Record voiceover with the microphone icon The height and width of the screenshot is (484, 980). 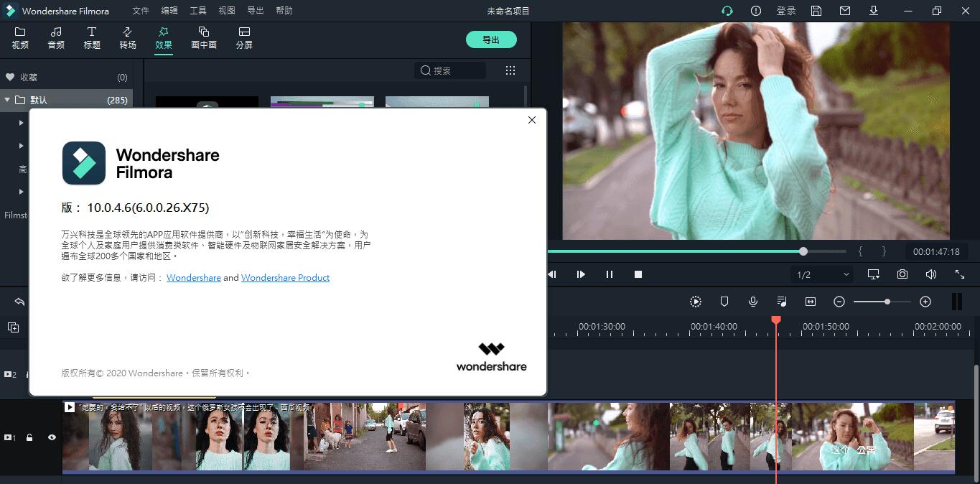[753, 302]
